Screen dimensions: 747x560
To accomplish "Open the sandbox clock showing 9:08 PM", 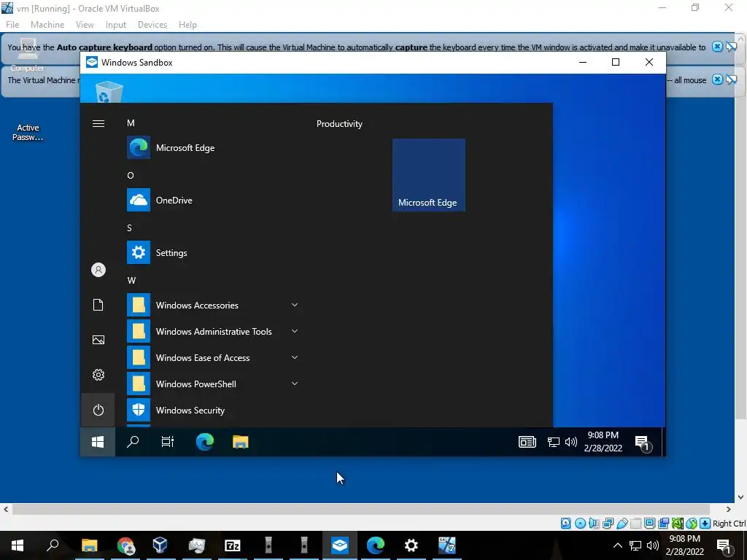I will 603,441.
